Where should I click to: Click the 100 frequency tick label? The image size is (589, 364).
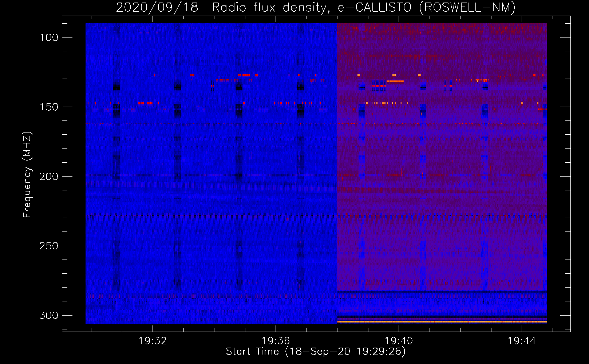coord(49,37)
